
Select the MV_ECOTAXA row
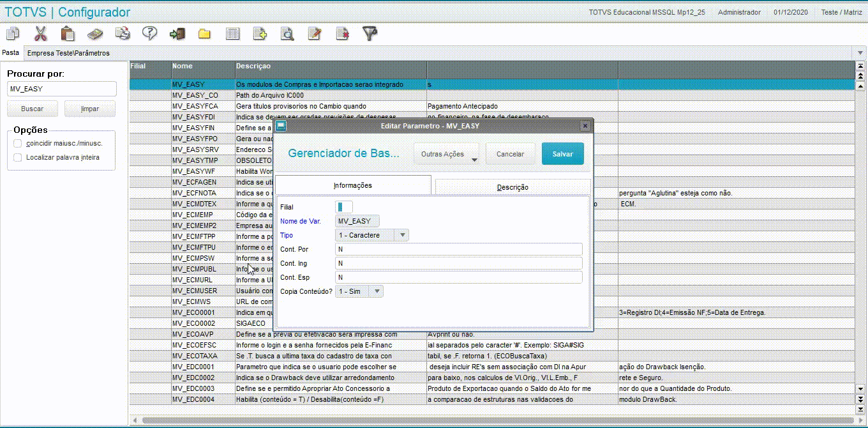click(x=491, y=356)
